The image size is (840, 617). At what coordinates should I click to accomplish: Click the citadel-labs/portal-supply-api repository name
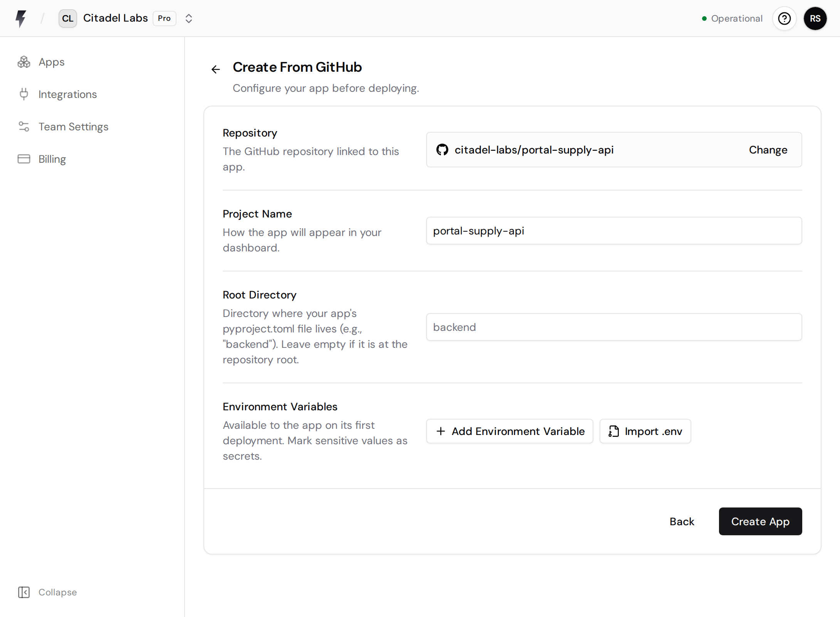pos(534,150)
